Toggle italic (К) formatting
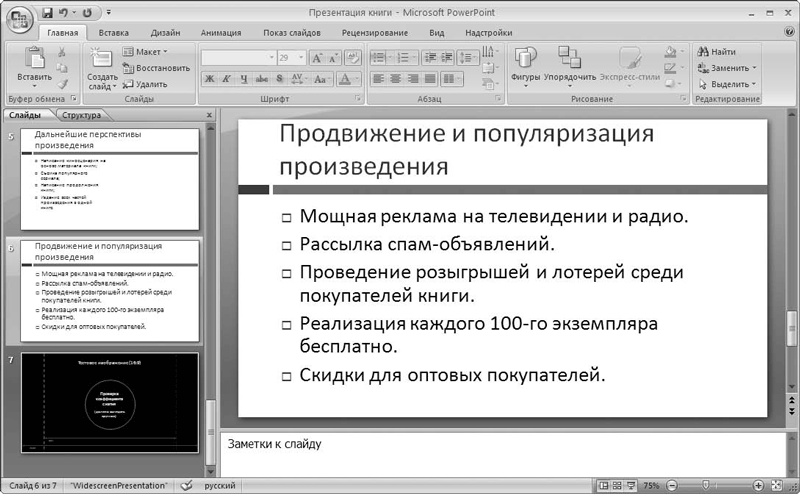The height and width of the screenshot is (494, 800). [x=228, y=78]
